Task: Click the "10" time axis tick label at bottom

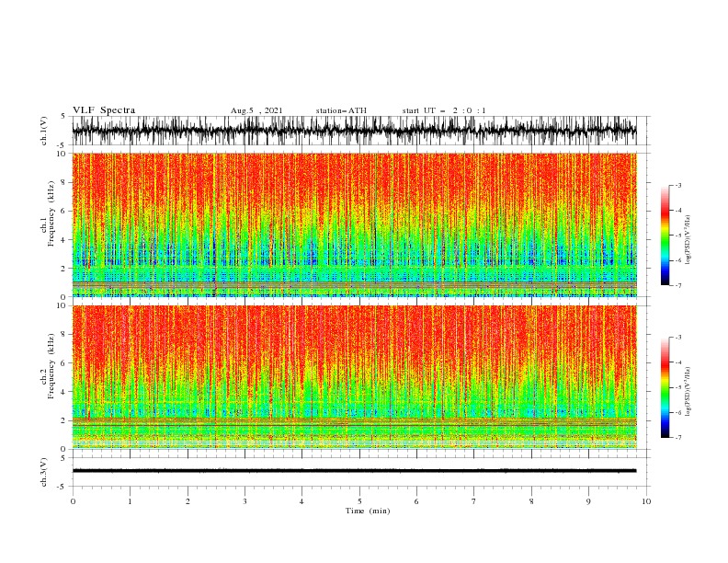Action: coord(646,501)
